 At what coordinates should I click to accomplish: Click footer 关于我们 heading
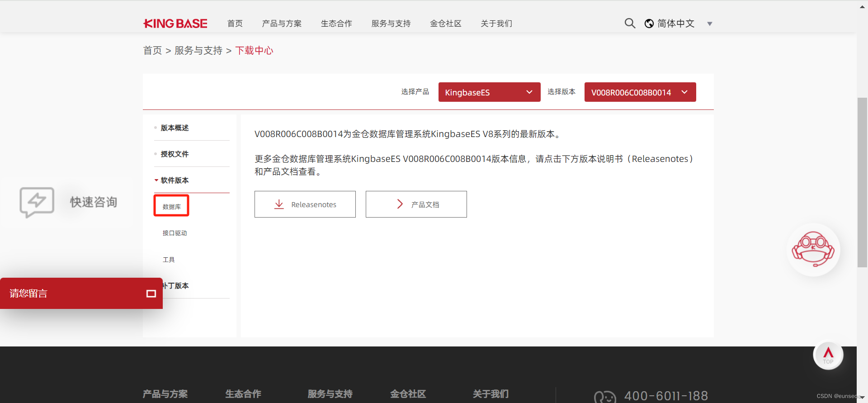(x=491, y=394)
